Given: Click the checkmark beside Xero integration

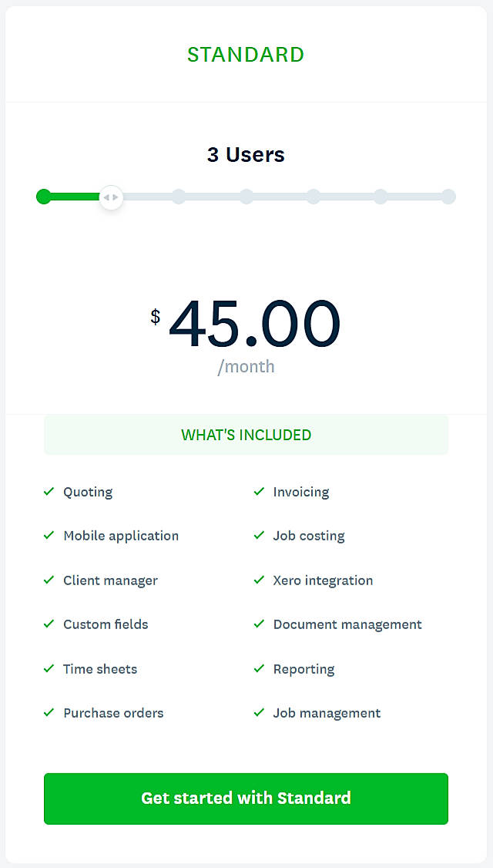Looking at the screenshot, I should [260, 580].
